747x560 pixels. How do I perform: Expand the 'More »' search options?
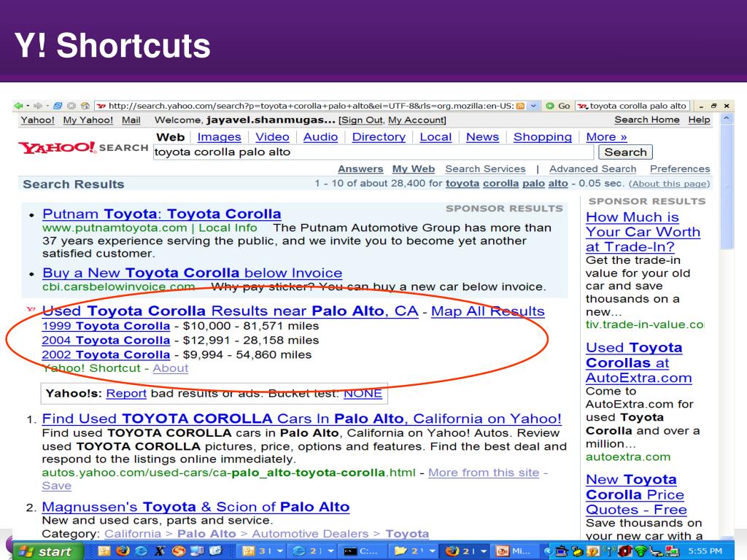point(606,137)
